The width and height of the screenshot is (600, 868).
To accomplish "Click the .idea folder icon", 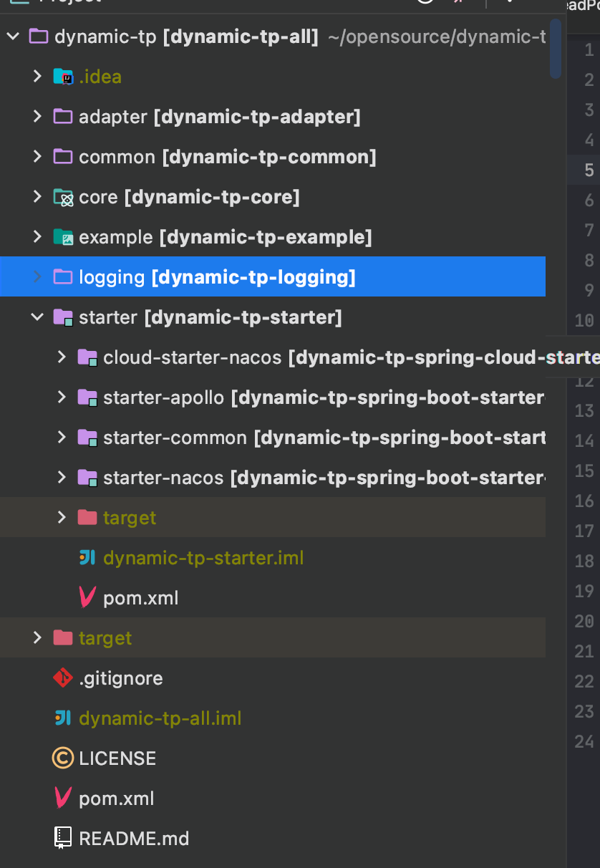I will (x=64, y=77).
